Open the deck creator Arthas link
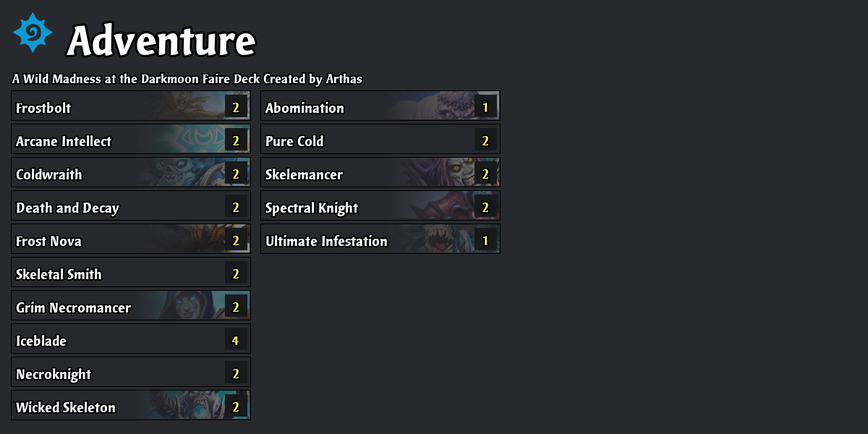868x434 pixels. [341, 79]
